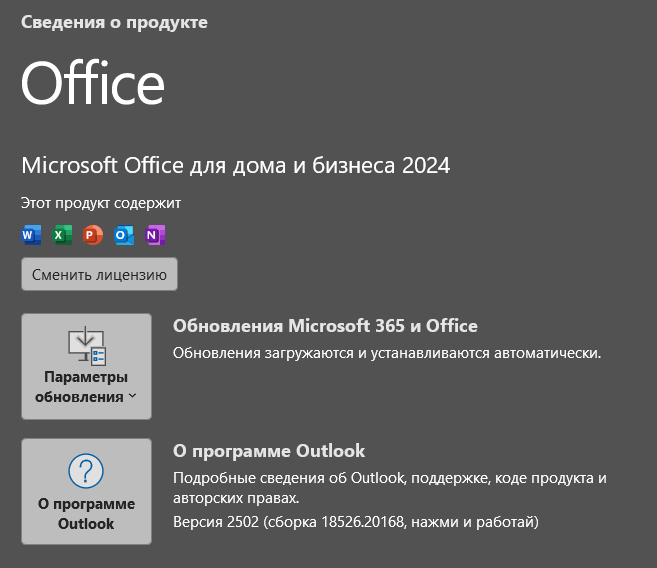Open the "Параметры обновления" dropdown
This screenshot has width=657, height=568.
(x=86, y=367)
